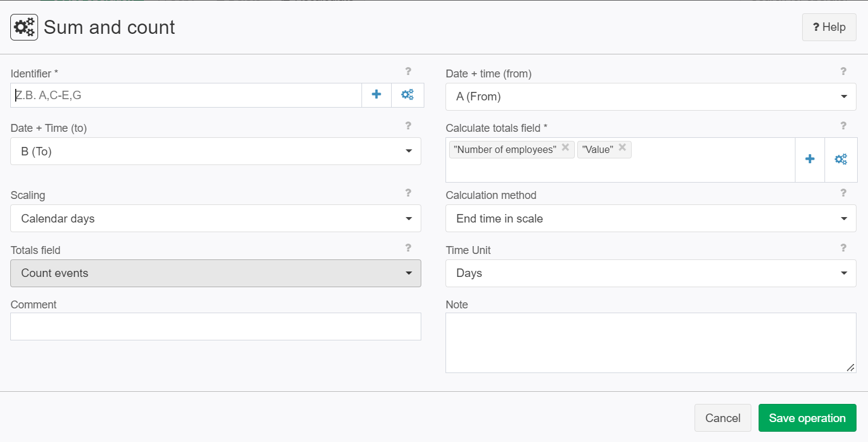Show help tooltip for Identifier
The image size is (868, 442).
[408, 71]
